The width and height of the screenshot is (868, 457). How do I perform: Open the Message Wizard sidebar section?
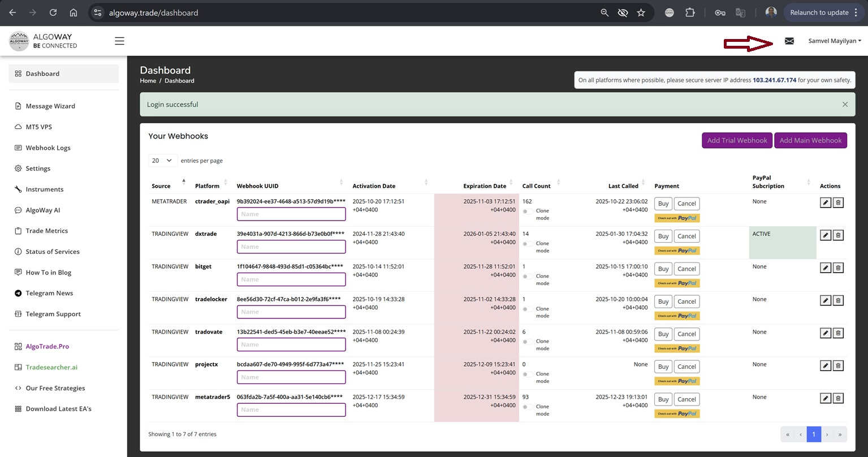click(49, 106)
